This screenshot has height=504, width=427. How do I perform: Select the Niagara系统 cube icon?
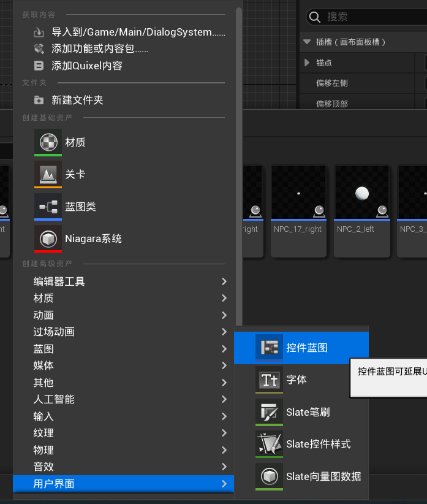coord(48,239)
